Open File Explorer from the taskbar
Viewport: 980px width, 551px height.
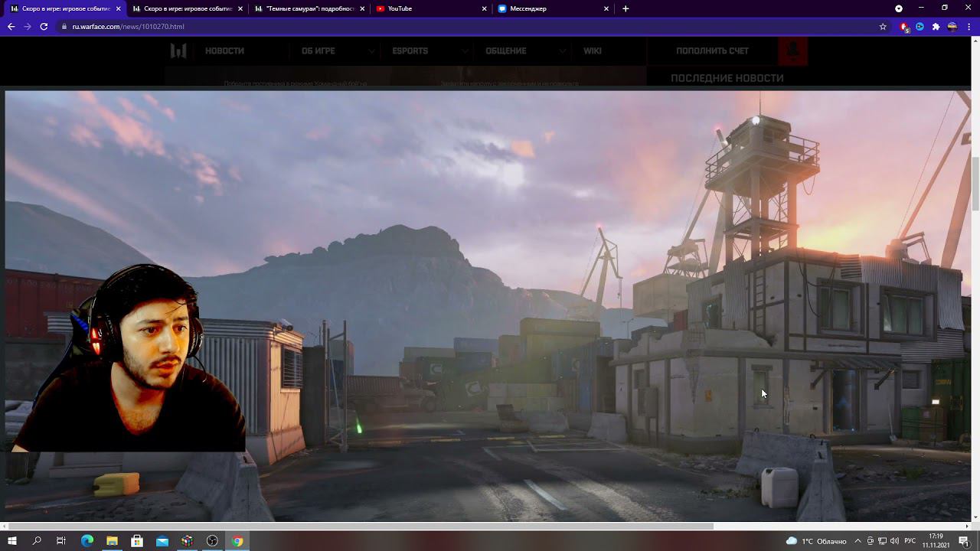[112, 541]
